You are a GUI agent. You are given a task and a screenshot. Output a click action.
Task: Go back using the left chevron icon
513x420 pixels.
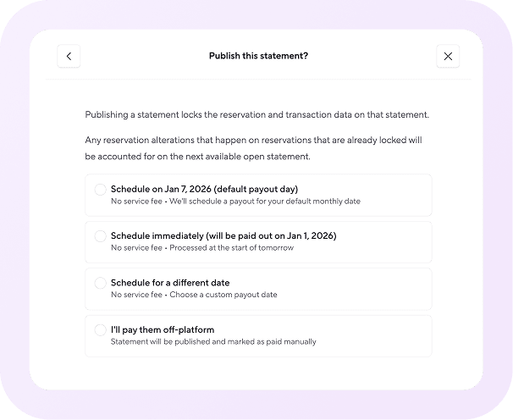coord(69,56)
